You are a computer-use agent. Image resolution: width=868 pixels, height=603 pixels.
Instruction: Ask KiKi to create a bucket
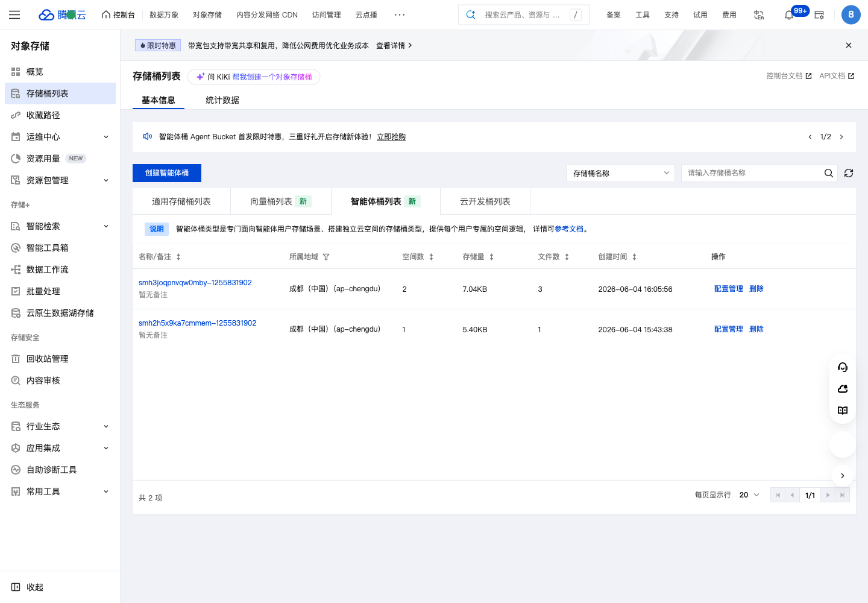click(254, 77)
